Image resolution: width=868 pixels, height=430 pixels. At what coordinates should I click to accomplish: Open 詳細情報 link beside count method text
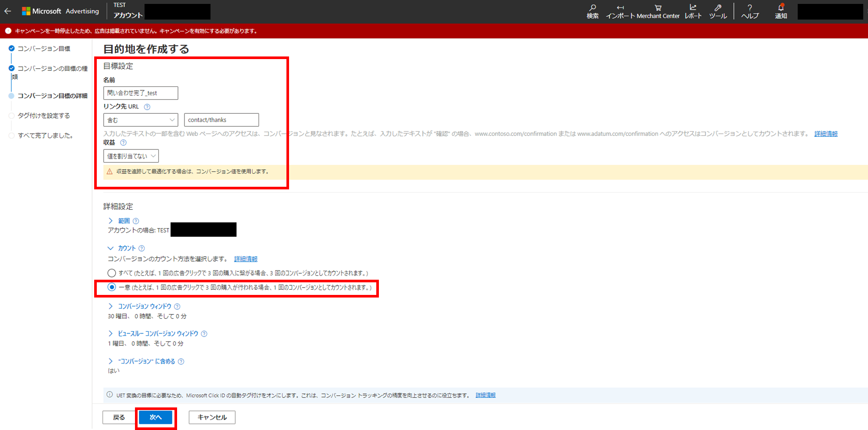click(246, 259)
